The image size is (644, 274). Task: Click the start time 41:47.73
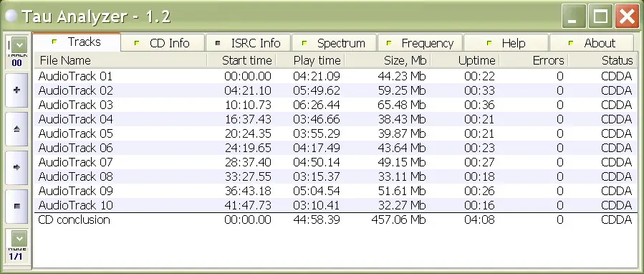point(248,205)
